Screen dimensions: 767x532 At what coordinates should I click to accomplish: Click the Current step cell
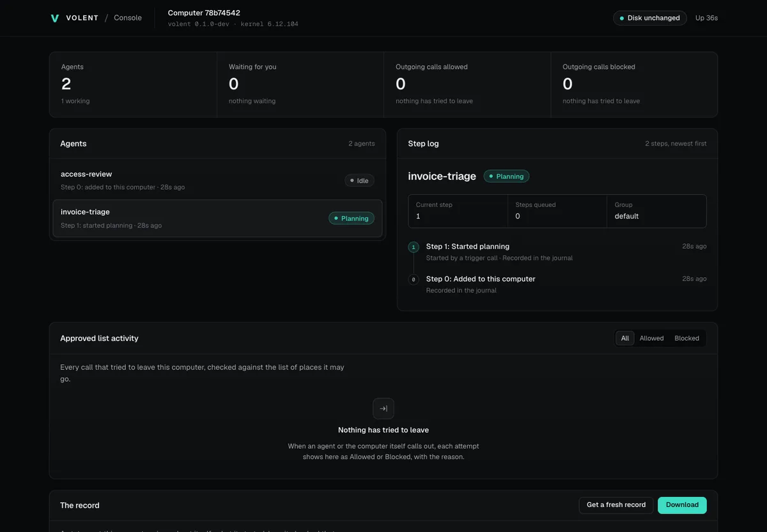[458, 211]
